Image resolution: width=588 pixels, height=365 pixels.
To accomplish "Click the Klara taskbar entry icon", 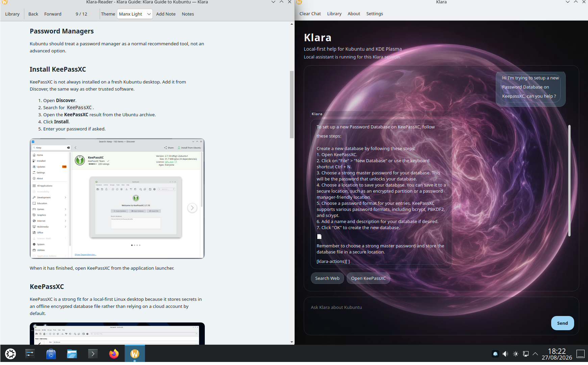I will click(x=135, y=354).
